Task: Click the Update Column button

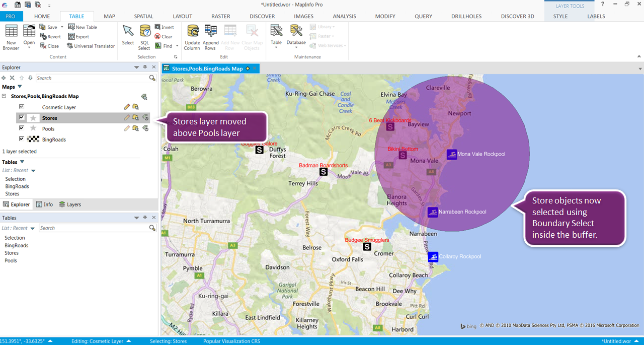Action: coord(192,37)
